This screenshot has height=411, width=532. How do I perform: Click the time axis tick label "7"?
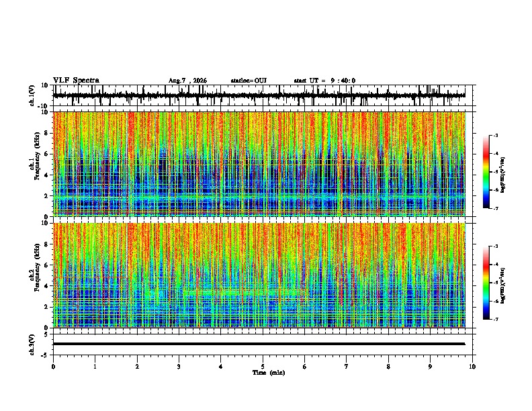(347, 367)
